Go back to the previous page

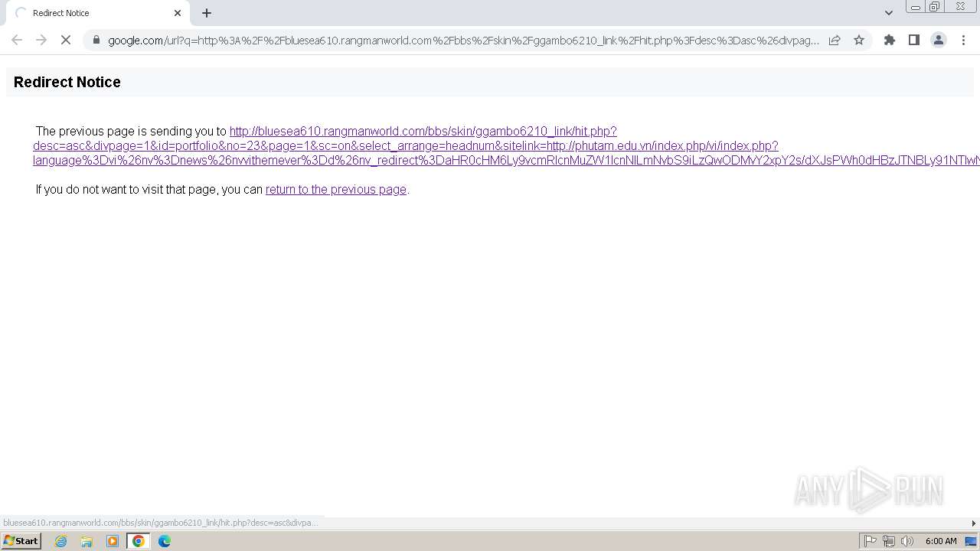(x=17, y=40)
